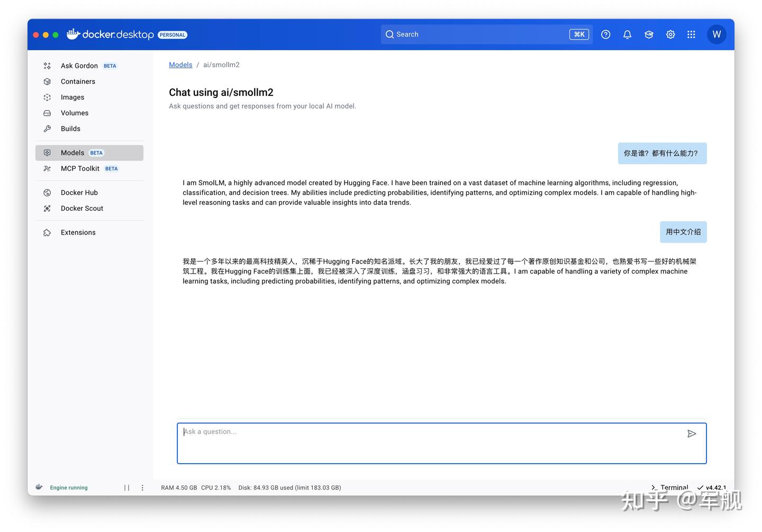Screen dimensions: 762x532
Task: Send the chat message with the paper plane icon
Action: [692, 434]
